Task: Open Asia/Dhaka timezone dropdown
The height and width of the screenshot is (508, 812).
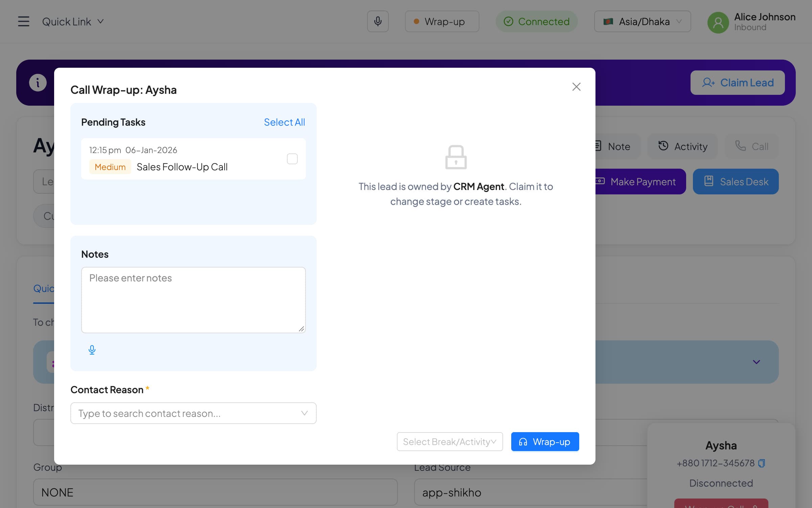Action: coord(642,21)
